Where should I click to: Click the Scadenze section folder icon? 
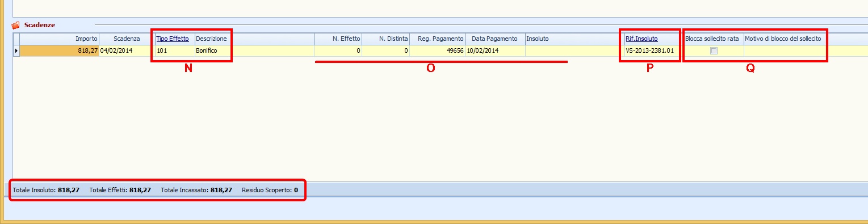[16, 26]
